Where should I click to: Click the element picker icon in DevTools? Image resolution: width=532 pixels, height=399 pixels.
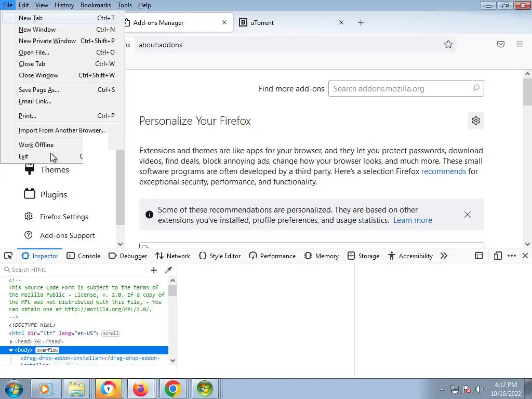pos(8,256)
